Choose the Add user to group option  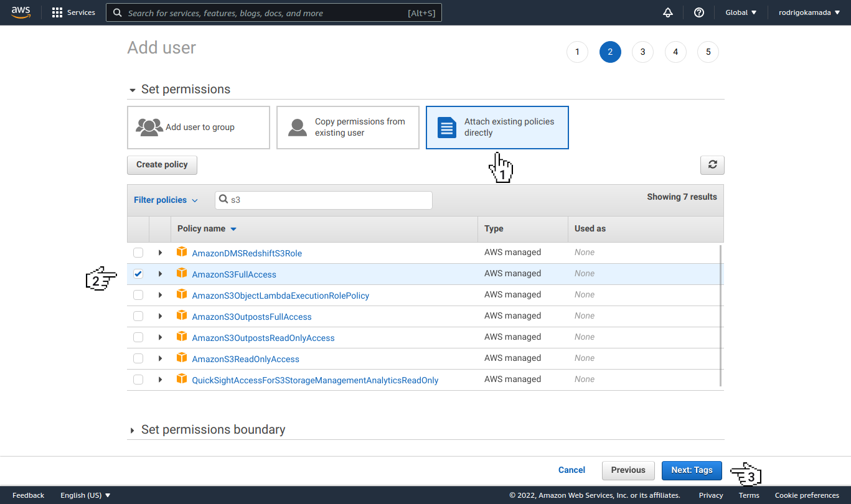coord(198,127)
